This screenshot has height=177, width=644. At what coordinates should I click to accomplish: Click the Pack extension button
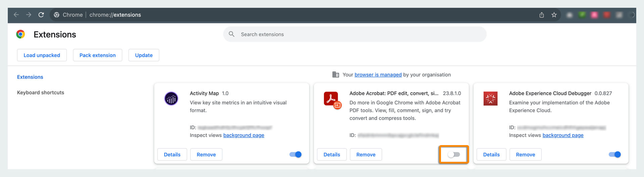coord(98,55)
